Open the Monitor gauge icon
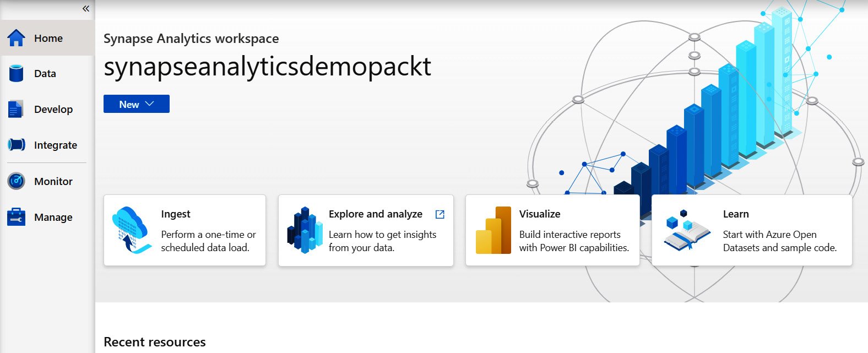Viewport: 868px width, 353px height. point(17,181)
